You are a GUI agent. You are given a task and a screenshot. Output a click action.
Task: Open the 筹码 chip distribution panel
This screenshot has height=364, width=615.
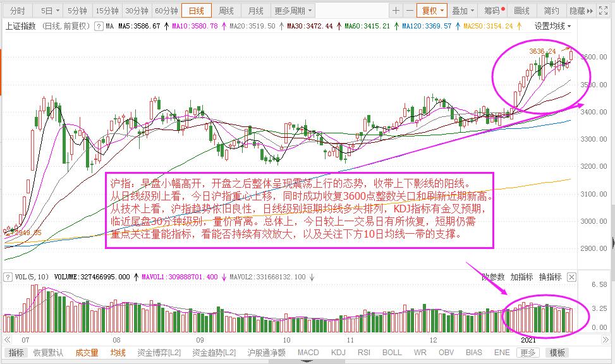point(494,11)
